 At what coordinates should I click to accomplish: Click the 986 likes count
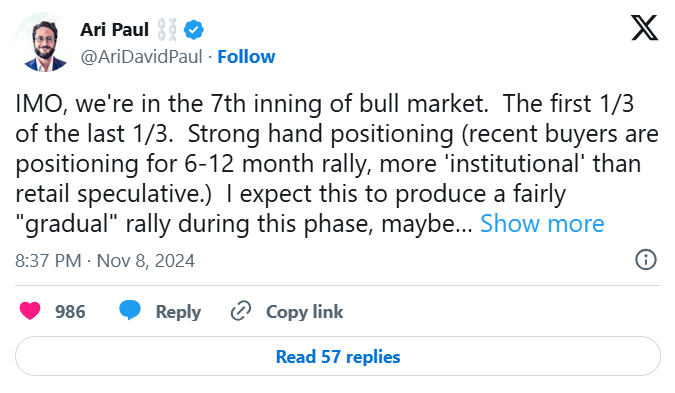(70, 312)
